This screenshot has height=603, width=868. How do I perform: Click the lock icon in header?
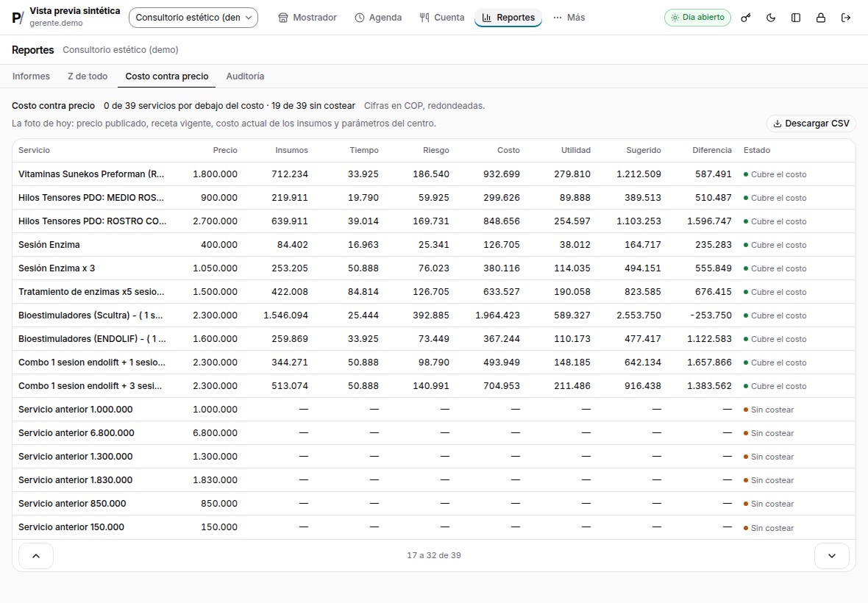820,18
